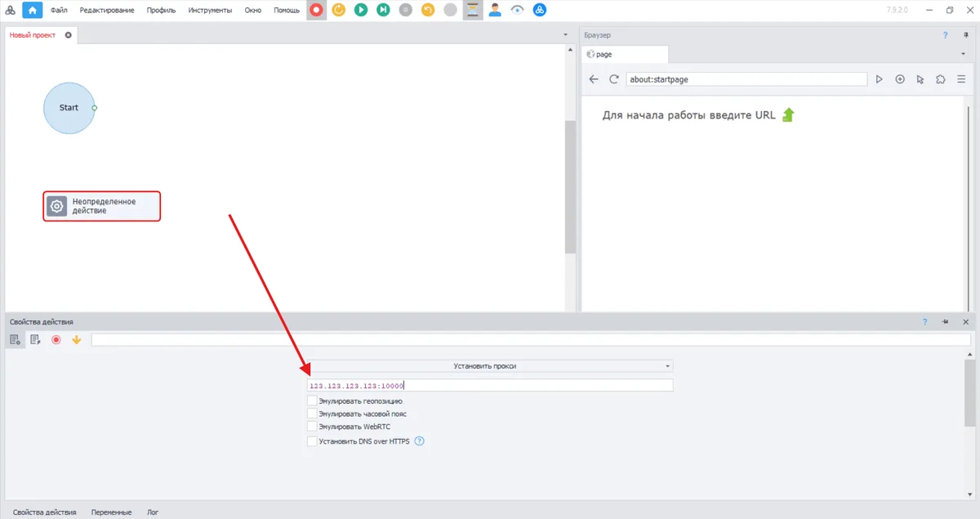Open the browser hamburger menu

[961, 79]
